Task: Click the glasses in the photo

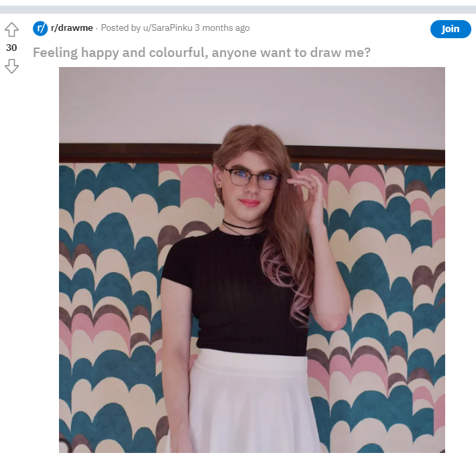Action: click(x=251, y=178)
